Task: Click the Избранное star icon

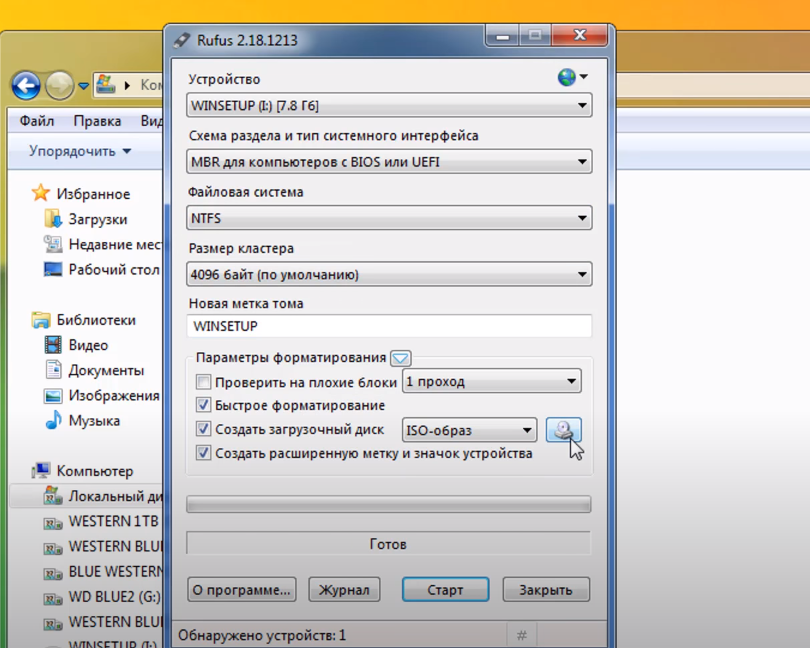Action: pos(40,193)
